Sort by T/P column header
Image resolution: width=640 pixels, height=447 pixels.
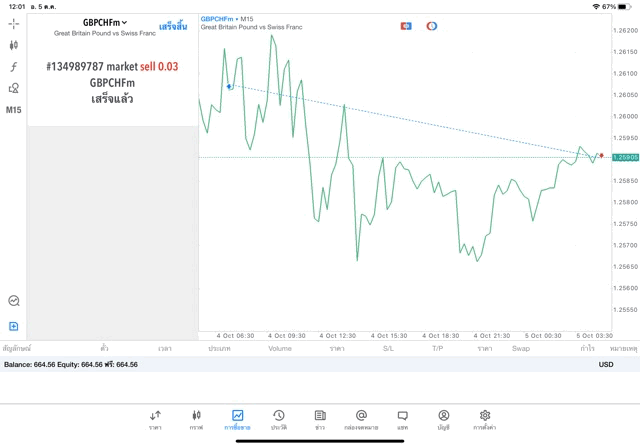click(438, 348)
